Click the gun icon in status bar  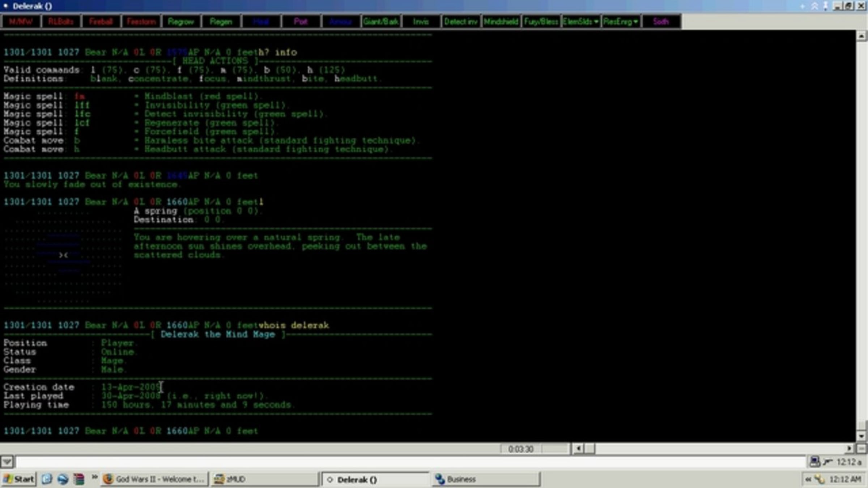pos(828,462)
